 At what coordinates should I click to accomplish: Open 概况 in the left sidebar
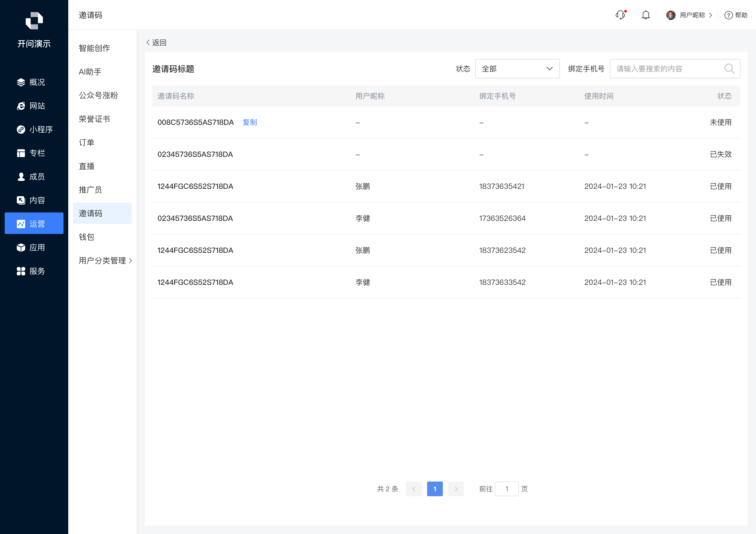tap(34, 82)
